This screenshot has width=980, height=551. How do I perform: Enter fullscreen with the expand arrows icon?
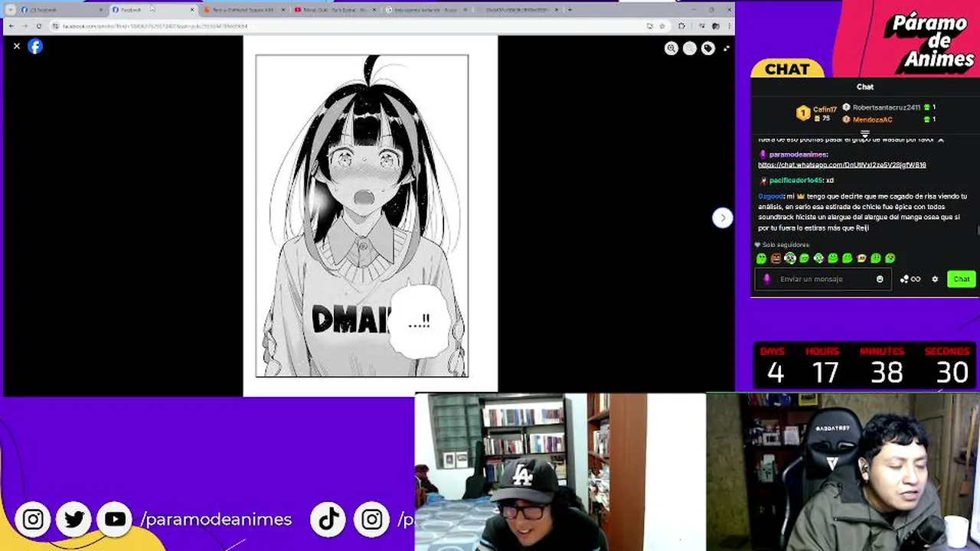(727, 48)
